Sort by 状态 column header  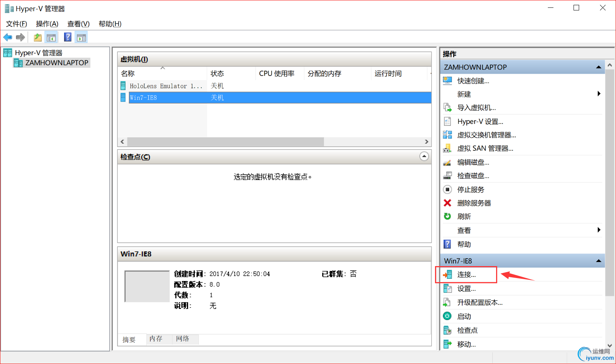(231, 73)
